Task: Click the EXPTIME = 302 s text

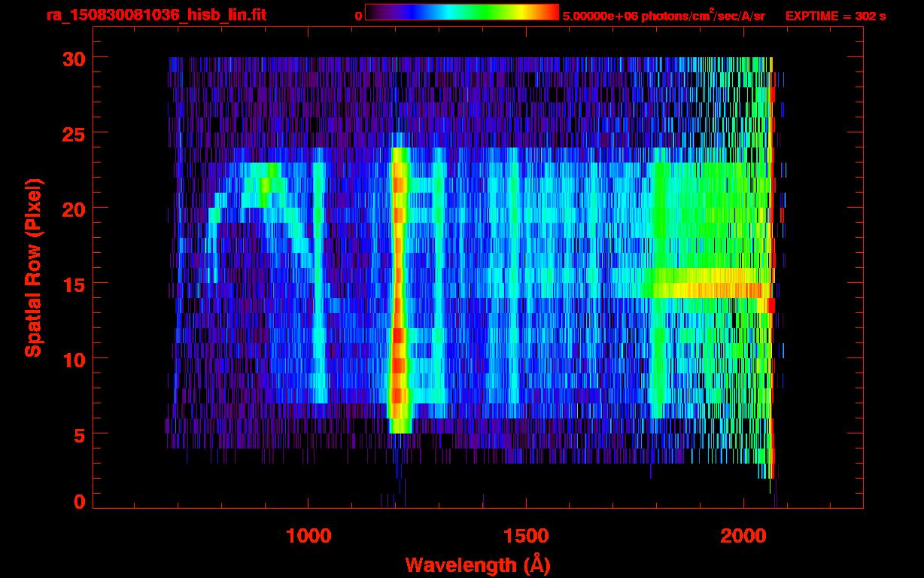Action: click(835, 16)
